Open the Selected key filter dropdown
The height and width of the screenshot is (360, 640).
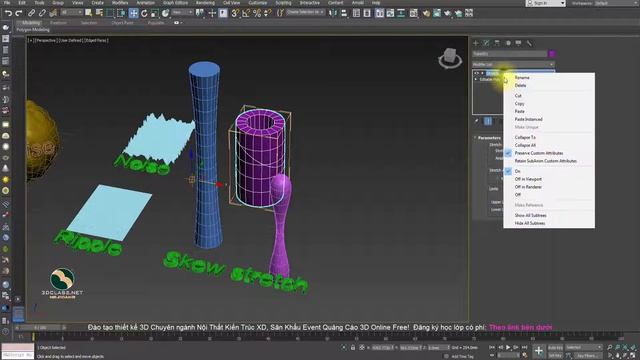coord(583,347)
